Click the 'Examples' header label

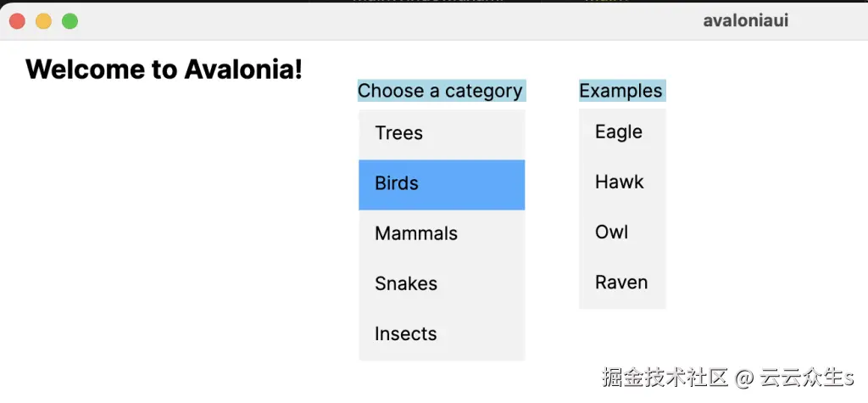(x=620, y=91)
